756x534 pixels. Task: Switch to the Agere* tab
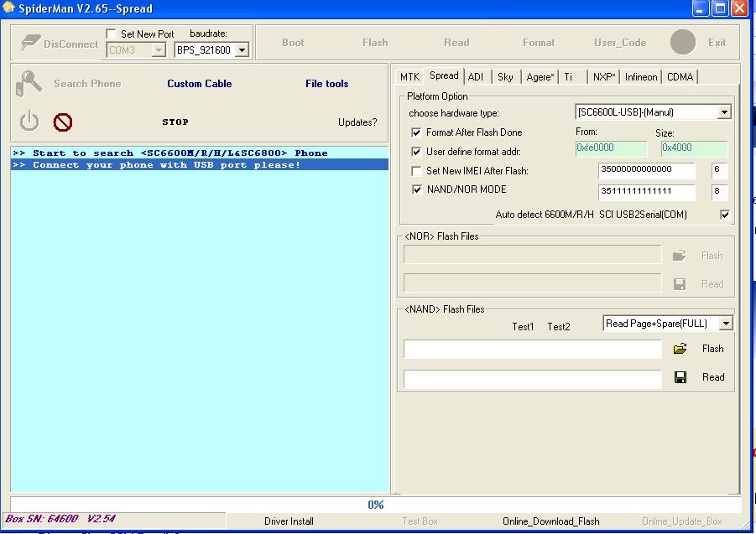(540, 77)
